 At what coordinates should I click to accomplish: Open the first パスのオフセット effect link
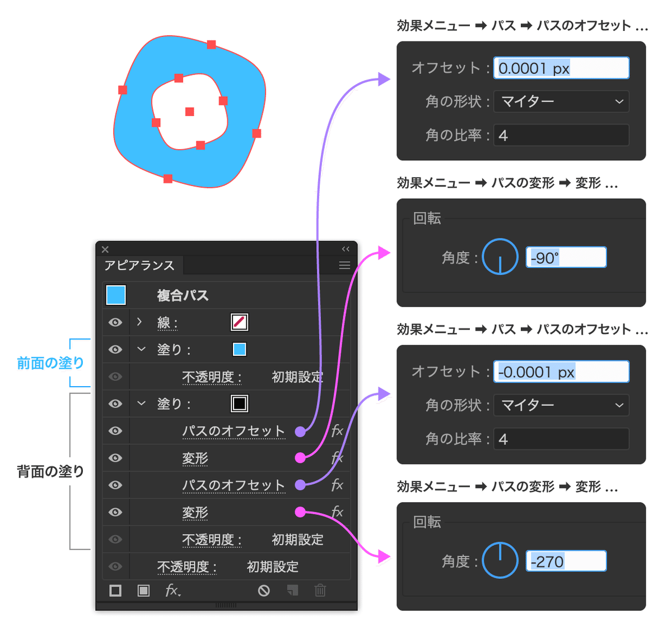234,430
